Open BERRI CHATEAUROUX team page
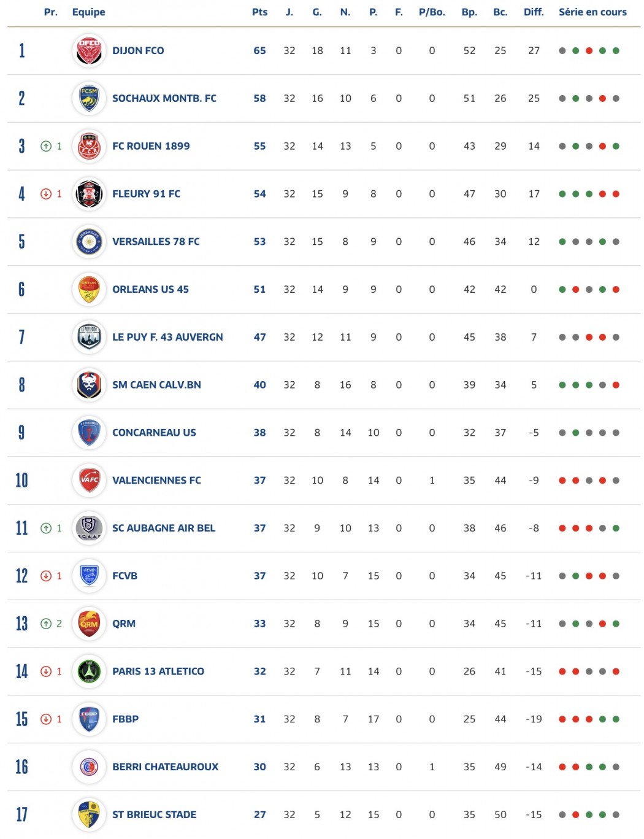 pyautogui.click(x=165, y=767)
